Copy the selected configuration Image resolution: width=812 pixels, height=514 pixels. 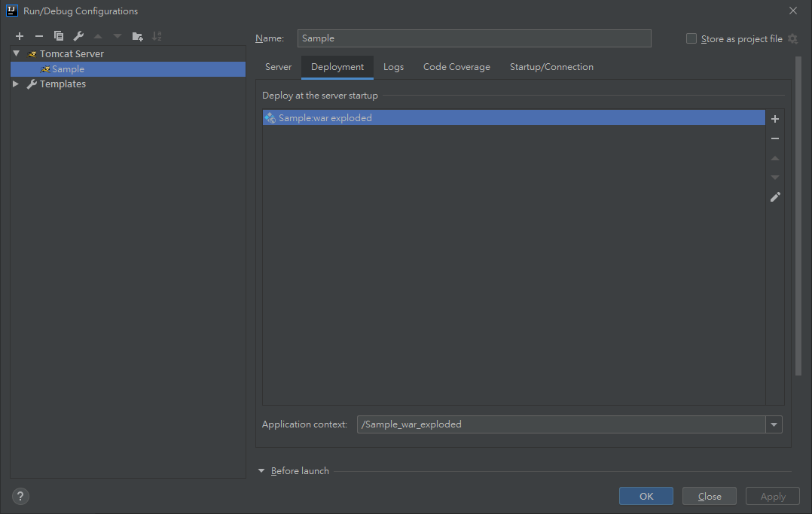pyautogui.click(x=59, y=35)
